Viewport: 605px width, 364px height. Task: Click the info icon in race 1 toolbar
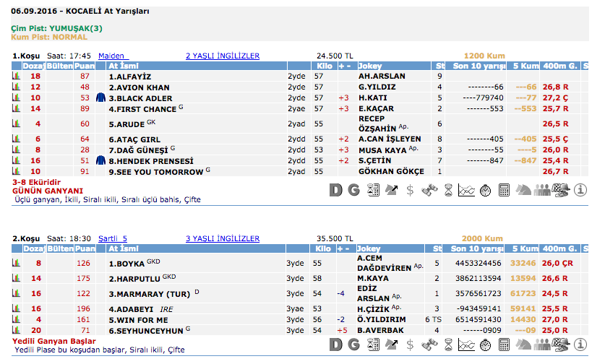[579, 190]
